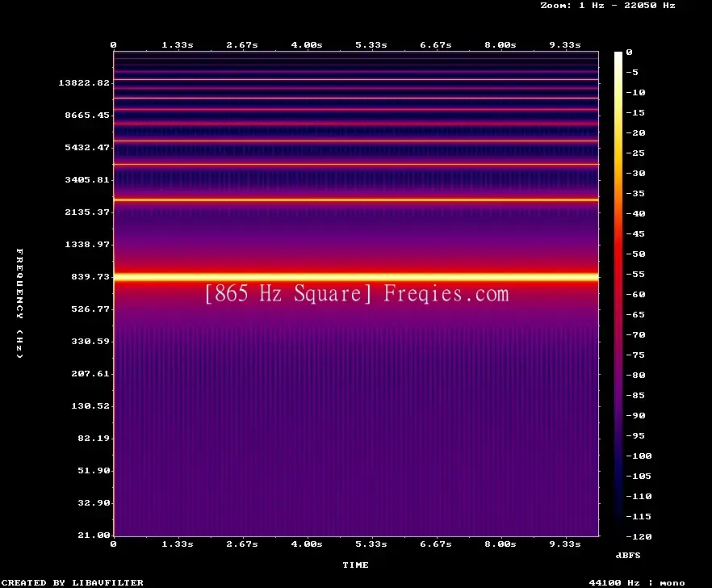This screenshot has height=588, width=712.
Task: Click the 130.52 frequency tick label
Action: (90, 405)
